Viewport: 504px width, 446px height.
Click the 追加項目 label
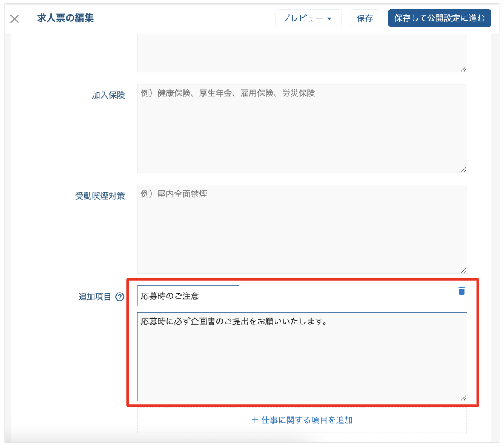pyautogui.click(x=95, y=297)
